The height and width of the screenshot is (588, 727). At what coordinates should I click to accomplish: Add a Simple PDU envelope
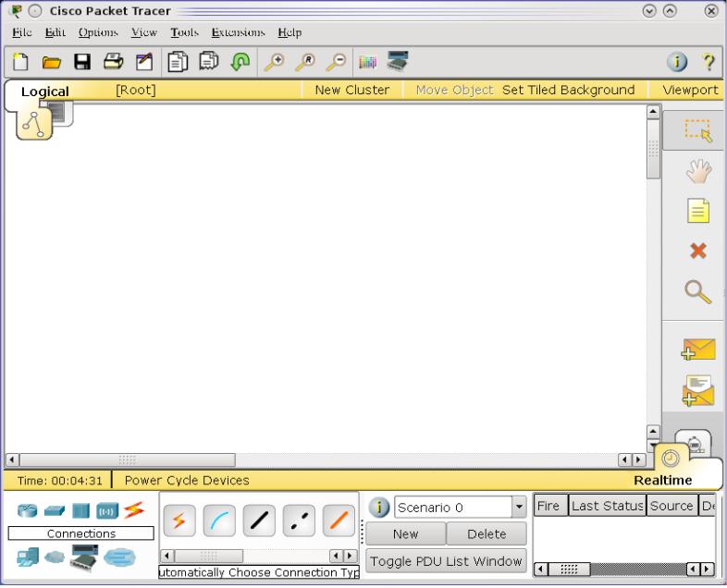(698, 349)
